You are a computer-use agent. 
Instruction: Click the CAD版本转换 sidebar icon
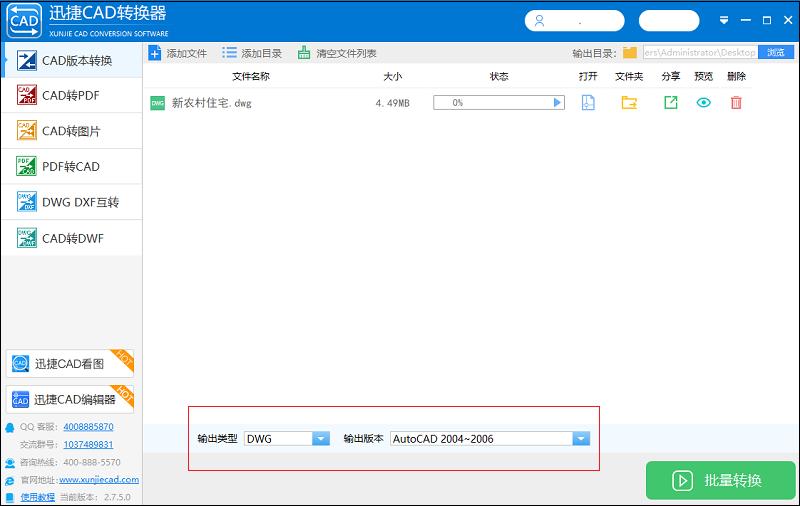(x=27, y=60)
